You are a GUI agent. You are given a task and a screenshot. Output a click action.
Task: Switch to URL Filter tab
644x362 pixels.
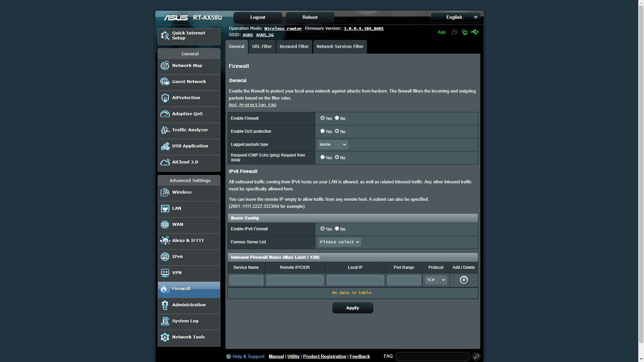point(261,46)
